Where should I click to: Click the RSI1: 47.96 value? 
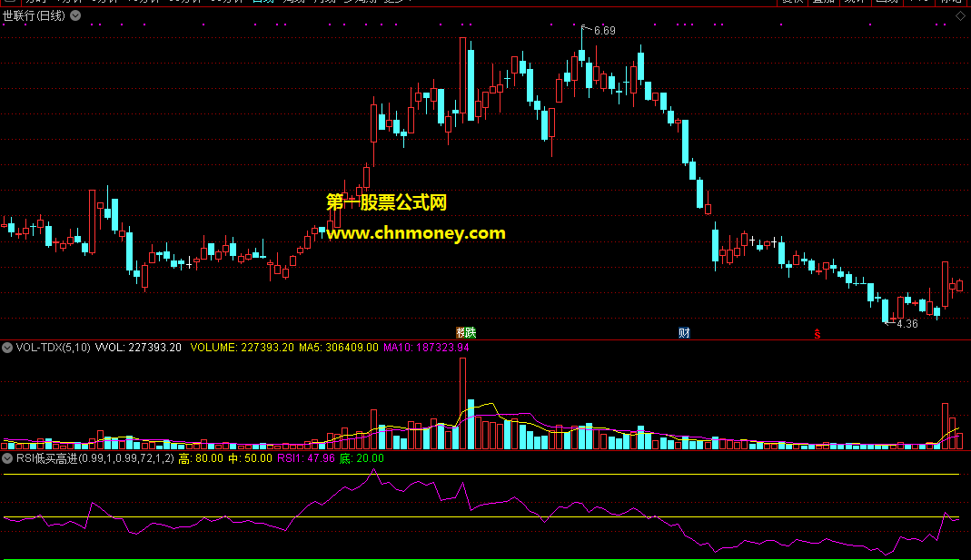pyautogui.click(x=306, y=458)
